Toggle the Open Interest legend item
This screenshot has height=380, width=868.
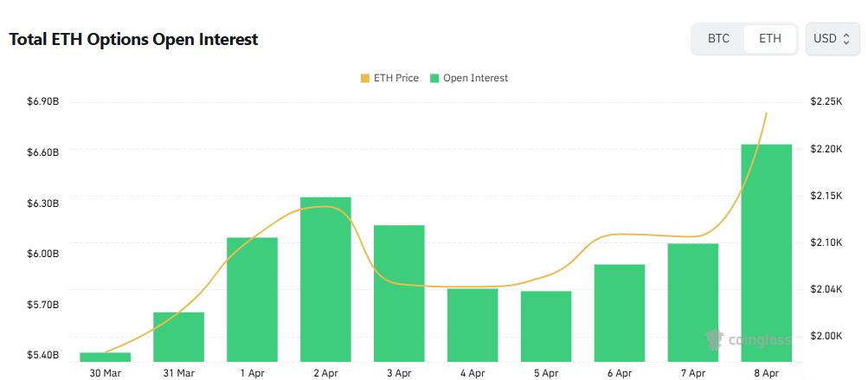(x=474, y=78)
